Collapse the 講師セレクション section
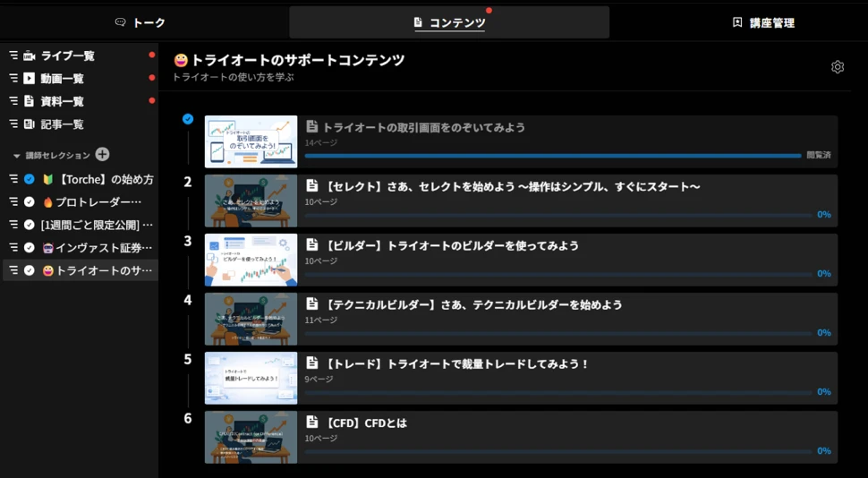 (16, 156)
